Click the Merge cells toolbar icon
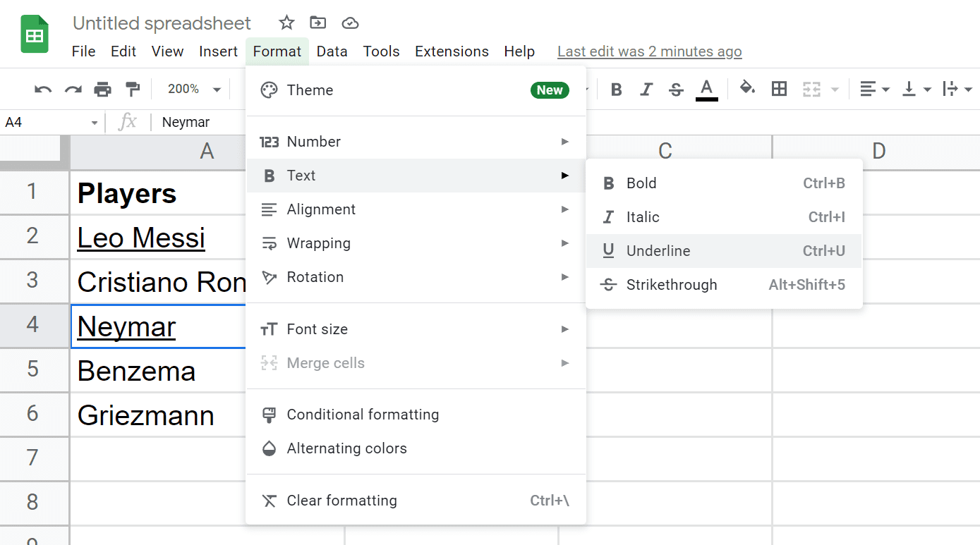 point(812,89)
